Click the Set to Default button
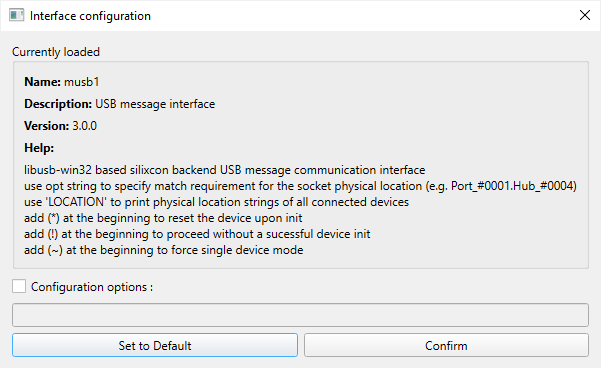The width and height of the screenshot is (601, 368). pyautogui.click(x=155, y=345)
